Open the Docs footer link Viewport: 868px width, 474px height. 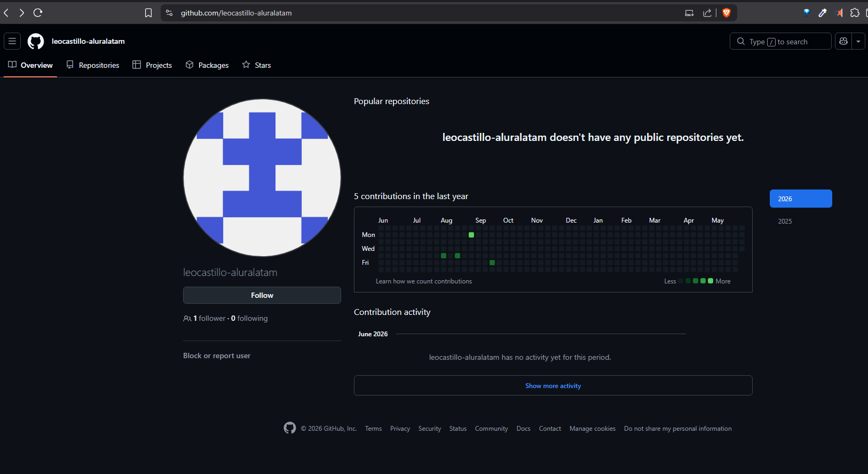524,429
